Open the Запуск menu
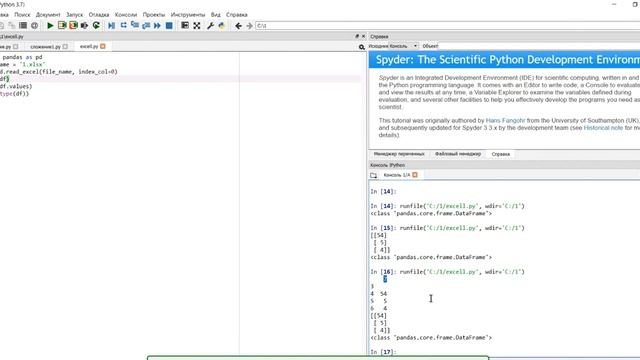 click(x=75, y=15)
